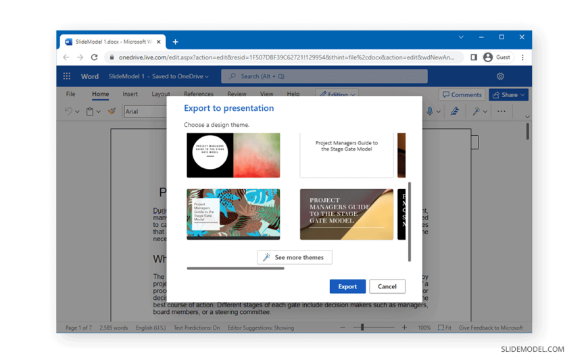Click the browser back arrow
This screenshot has height=364, width=588.
click(x=66, y=57)
